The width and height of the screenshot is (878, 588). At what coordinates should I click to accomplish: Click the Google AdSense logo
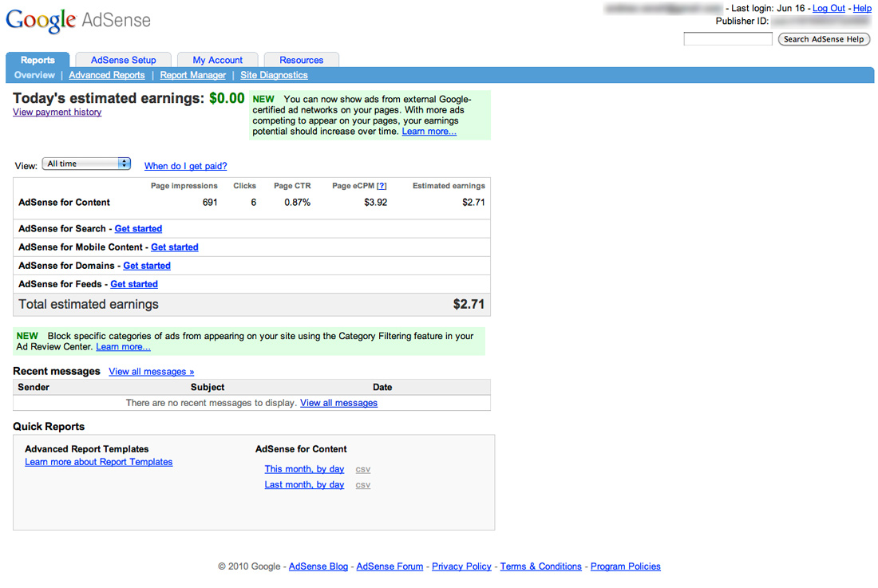point(78,21)
